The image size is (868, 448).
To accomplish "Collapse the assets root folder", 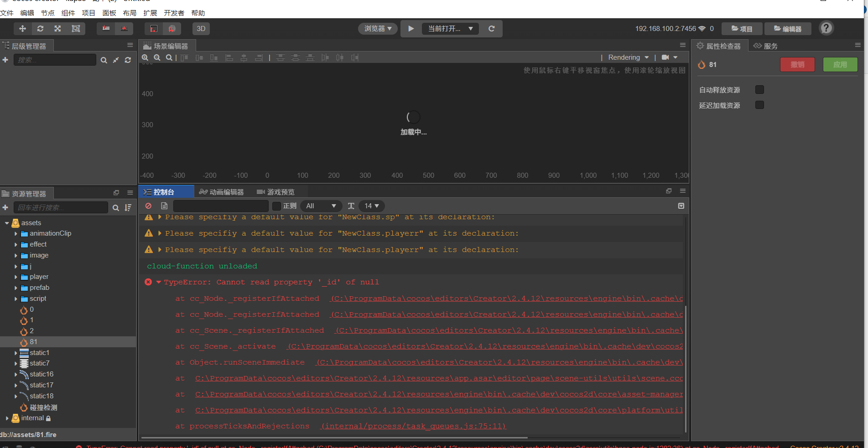I will coord(7,223).
